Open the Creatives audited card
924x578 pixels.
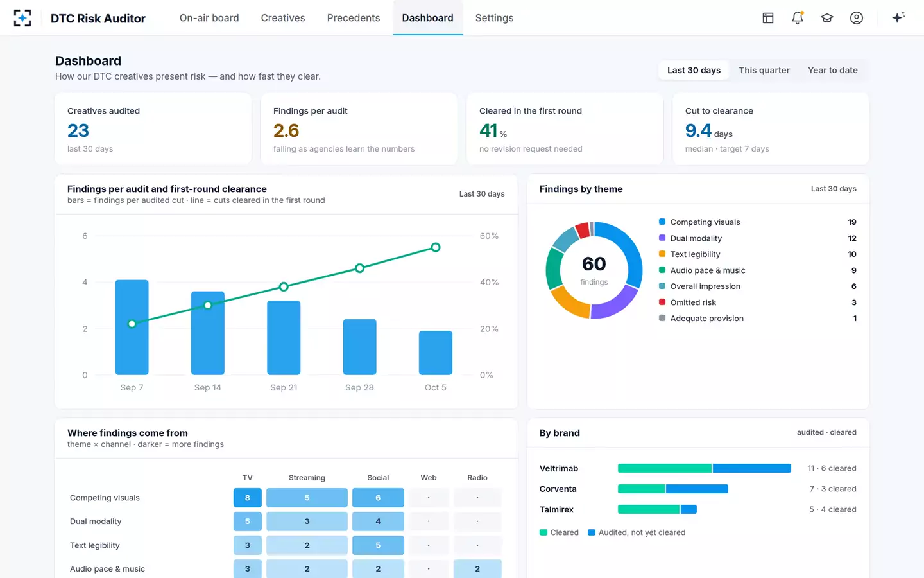[153, 129]
